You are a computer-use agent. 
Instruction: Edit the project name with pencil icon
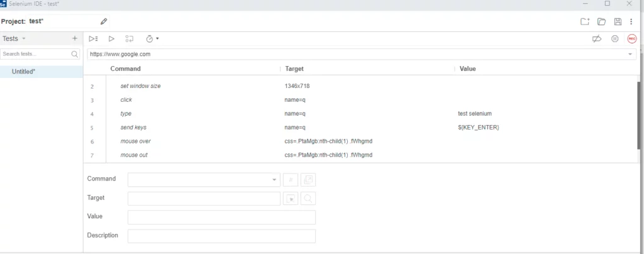coord(104,21)
